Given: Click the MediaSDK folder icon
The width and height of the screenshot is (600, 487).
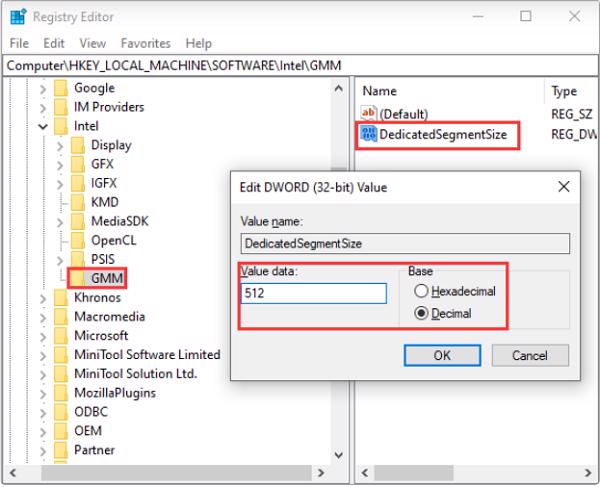Looking at the screenshot, I should pyautogui.click(x=78, y=221).
